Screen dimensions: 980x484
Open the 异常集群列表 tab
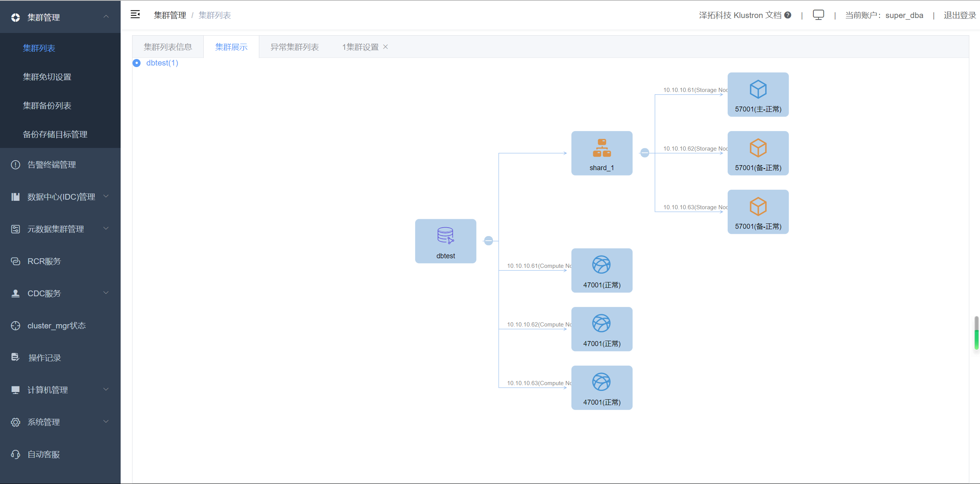[x=294, y=47]
